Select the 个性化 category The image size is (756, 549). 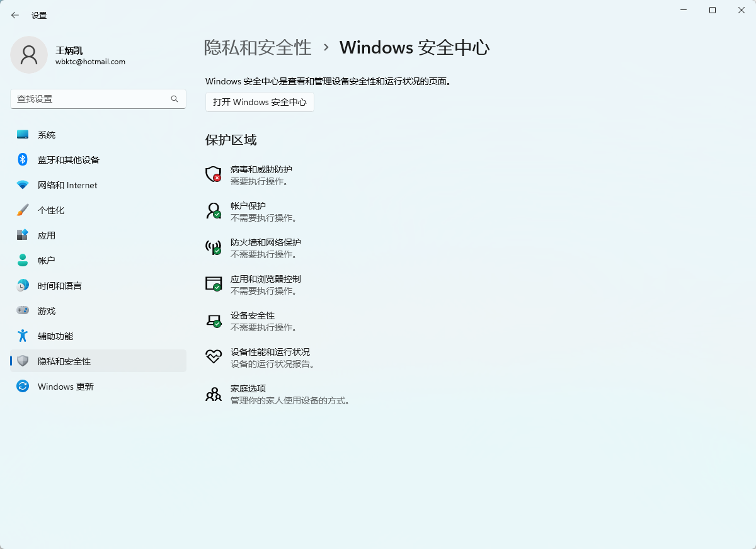tap(98, 210)
